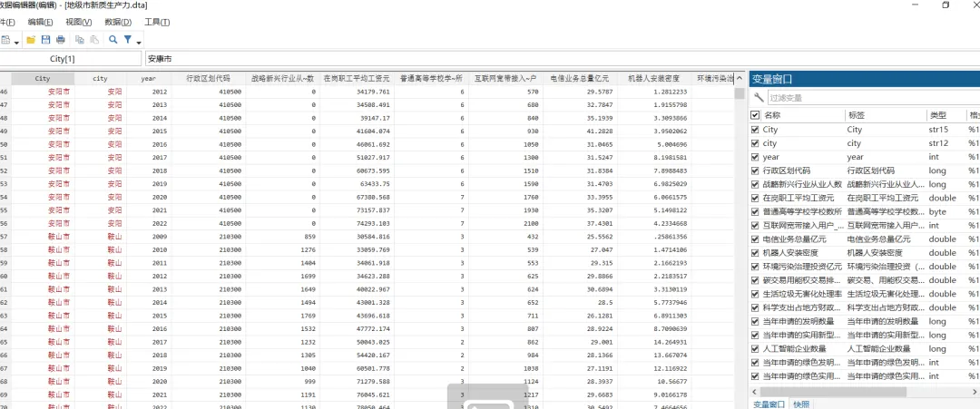Select the 普通高等学校学~所 column header
The image size is (980, 409).
431,79
